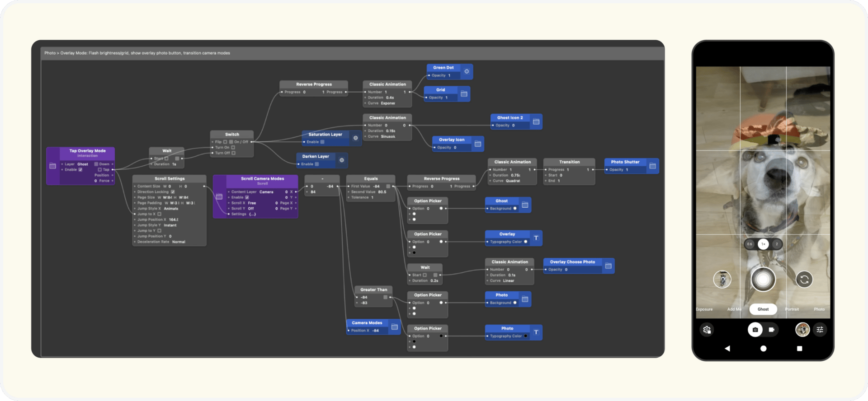This screenshot has height=401, width=868.
Task: Click the Overlay Choose Photo layer icon
Action: coord(608,266)
